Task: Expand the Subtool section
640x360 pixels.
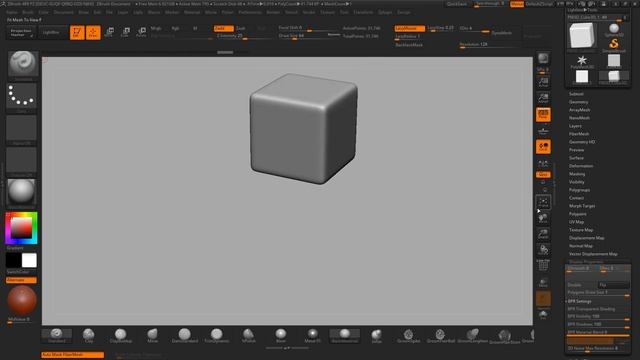Action: coord(576,94)
